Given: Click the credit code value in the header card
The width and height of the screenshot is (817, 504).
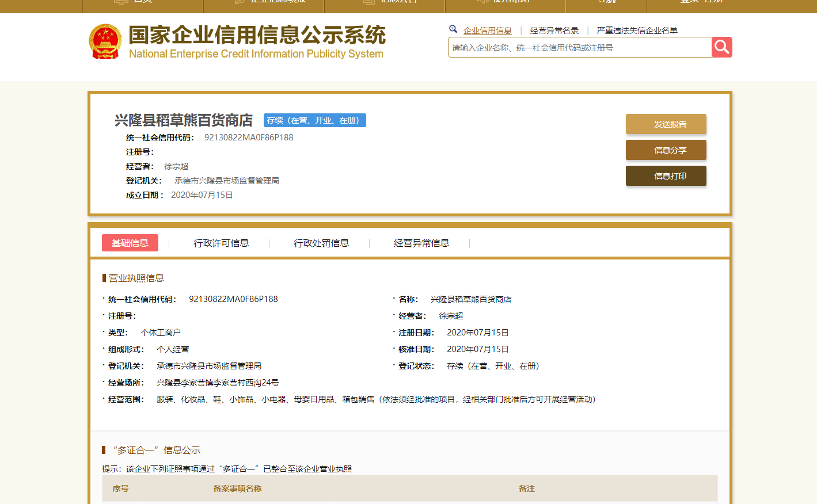Looking at the screenshot, I should click(x=249, y=138).
